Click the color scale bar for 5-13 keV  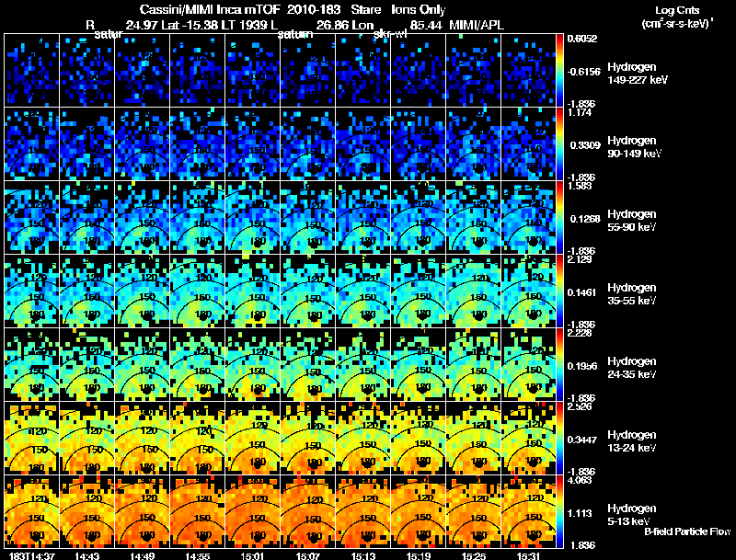pyautogui.click(x=559, y=511)
